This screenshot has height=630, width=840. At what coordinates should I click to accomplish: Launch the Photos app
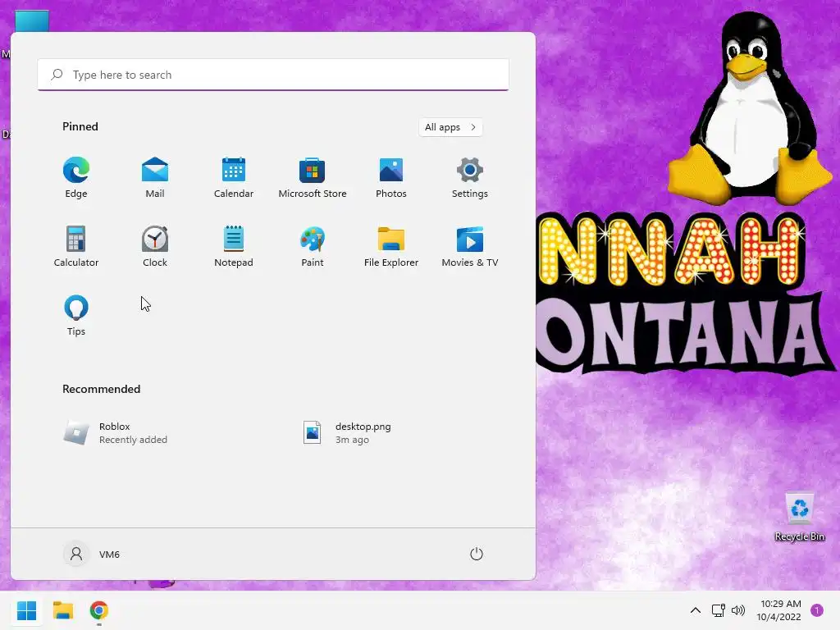[x=391, y=178]
